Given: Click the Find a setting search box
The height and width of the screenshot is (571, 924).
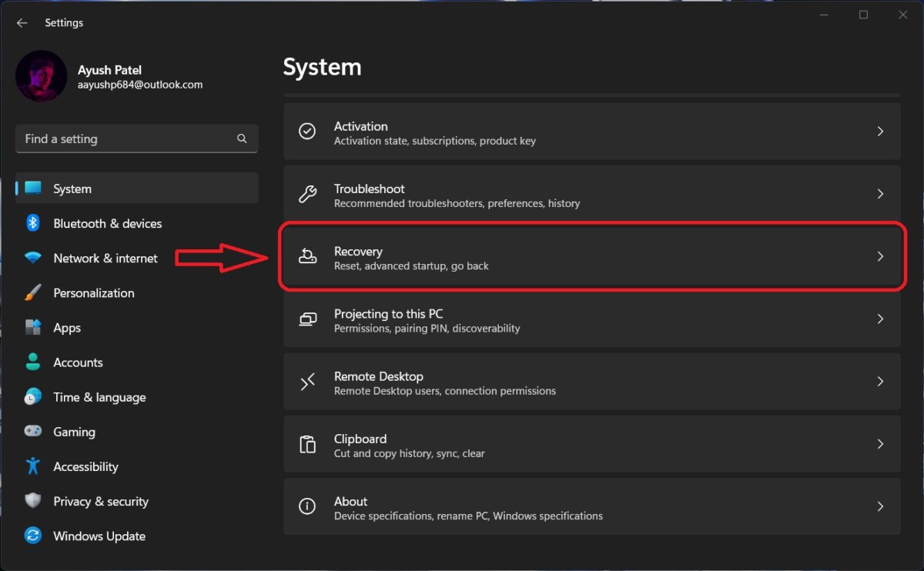Looking at the screenshot, I should click(x=127, y=139).
